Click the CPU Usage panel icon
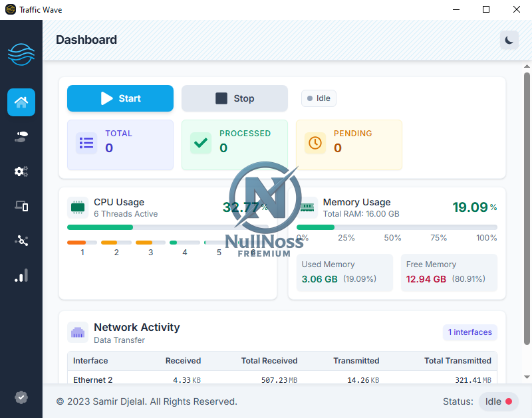Image resolution: width=532 pixels, height=418 pixels. point(78,207)
